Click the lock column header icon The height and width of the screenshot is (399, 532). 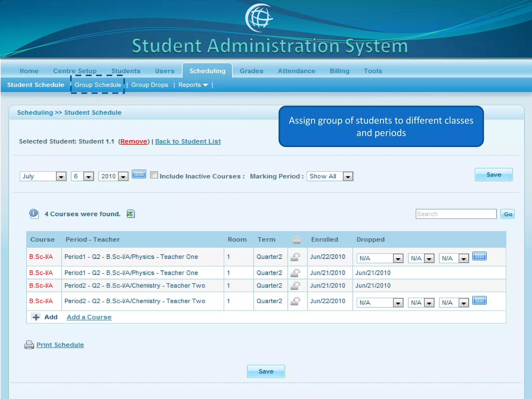pyautogui.click(x=297, y=240)
